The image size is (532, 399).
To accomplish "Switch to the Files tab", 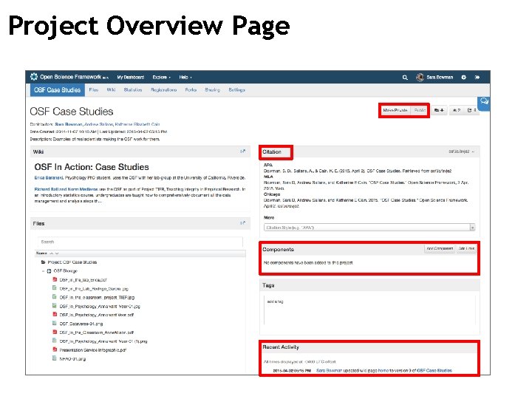I will (x=94, y=90).
